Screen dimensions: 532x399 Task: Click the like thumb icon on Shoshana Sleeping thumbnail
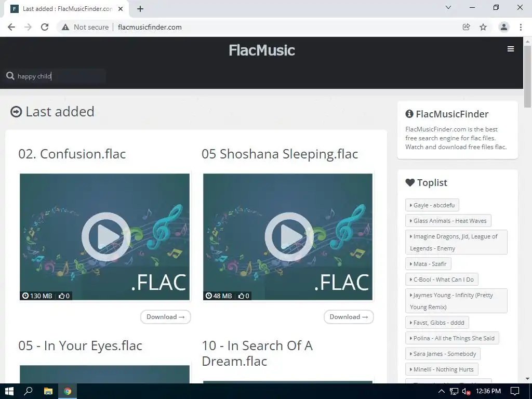(x=241, y=296)
